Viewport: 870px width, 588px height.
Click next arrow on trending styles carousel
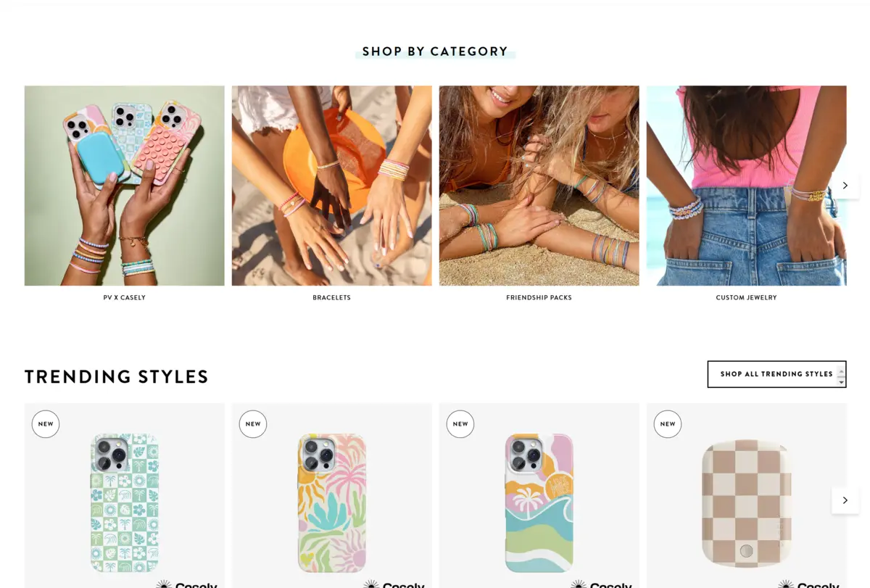coord(845,500)
